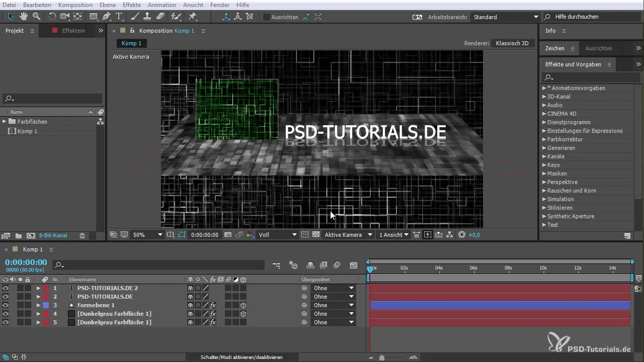This screenshot has height=362, width=644.
Task: Hide the PSD-TUTORIALS.DE layer 2 eye
Action: (6, 297)
